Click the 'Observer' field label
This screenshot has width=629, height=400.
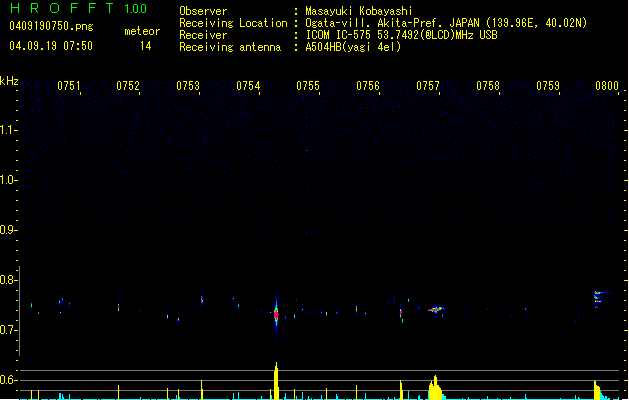203,11
